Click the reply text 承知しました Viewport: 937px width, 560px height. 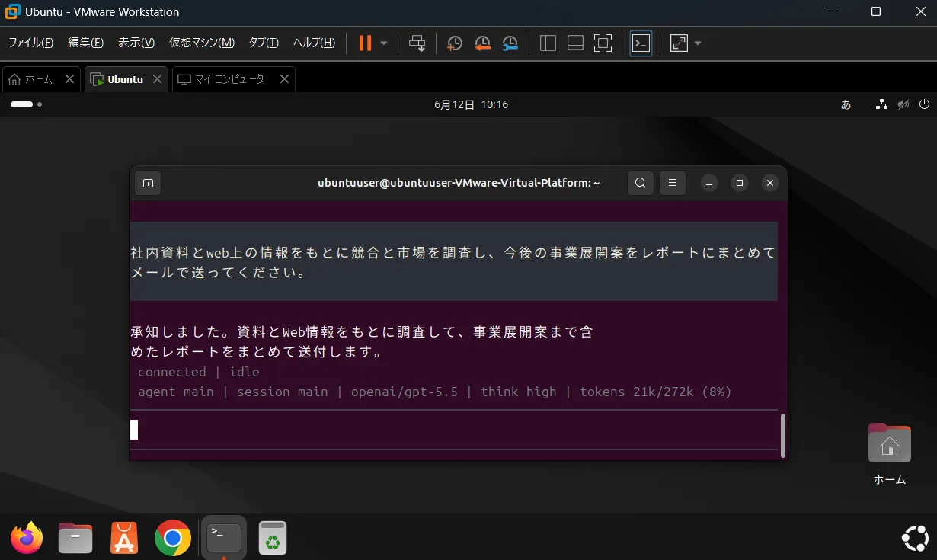[x=362, y=342]
